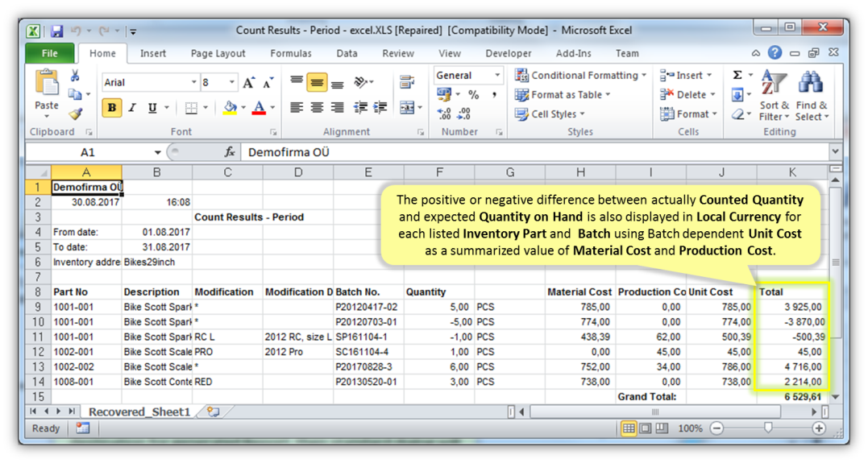The width and height of the screenshot is (868, 463).
Task: Toggle Bold formatting
Action: point(112,108)
